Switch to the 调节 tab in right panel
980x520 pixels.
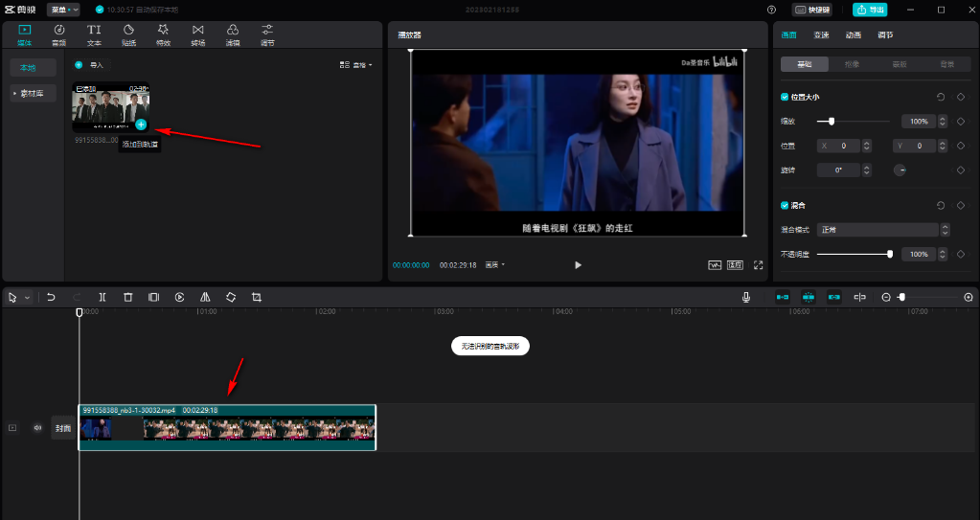point(885,35)
